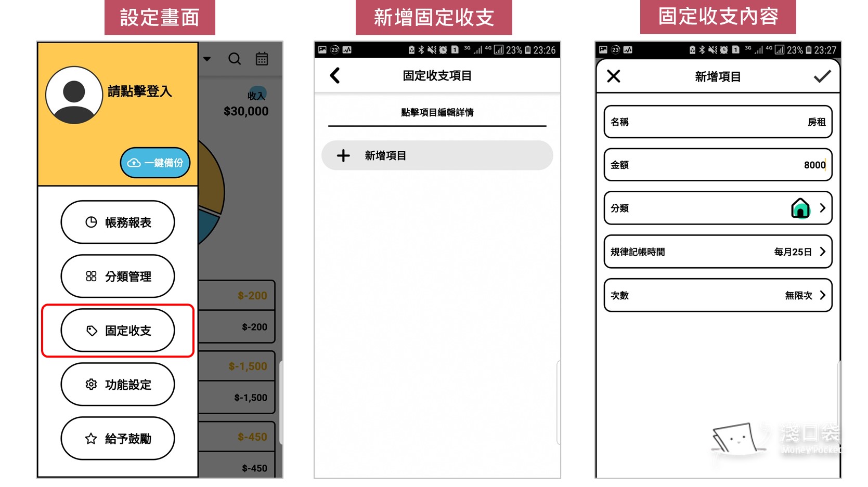Tap the image notification icon at 23:26
Viewport: 868px width, 487px height.
point(322,50)
